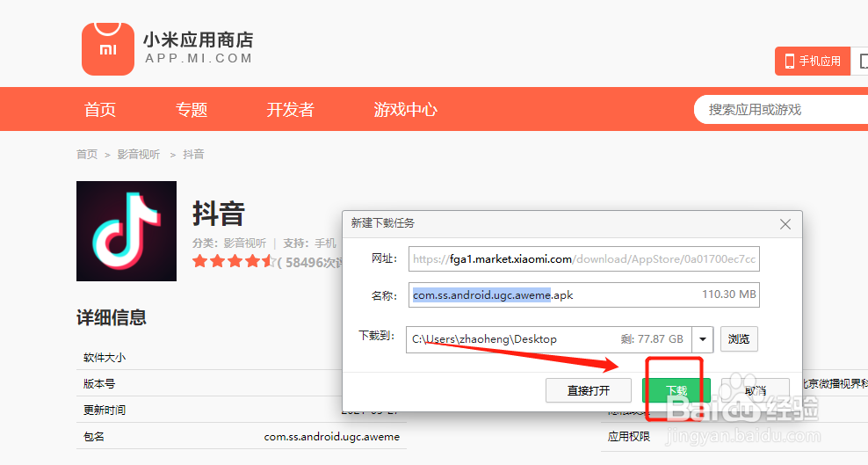The width and height of the screenshot is (868, 465).
Task: Open the 手机应用 phone apps button
Action: [812, 61]
